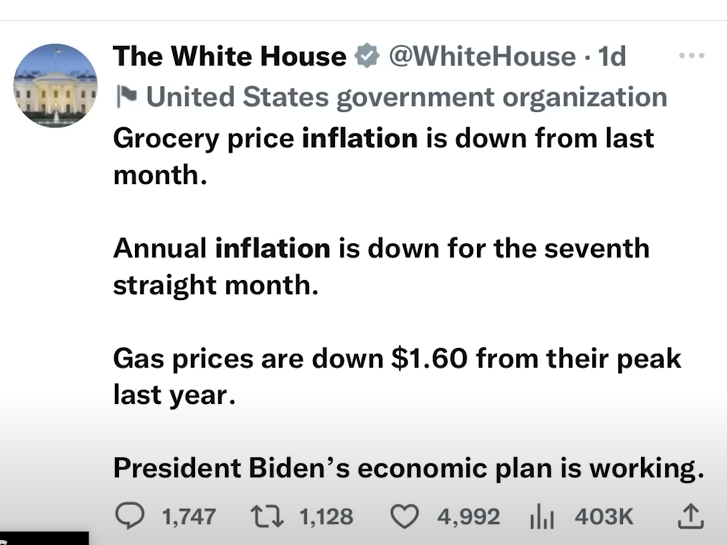Open "The White House" display name link

click(229, 57)
